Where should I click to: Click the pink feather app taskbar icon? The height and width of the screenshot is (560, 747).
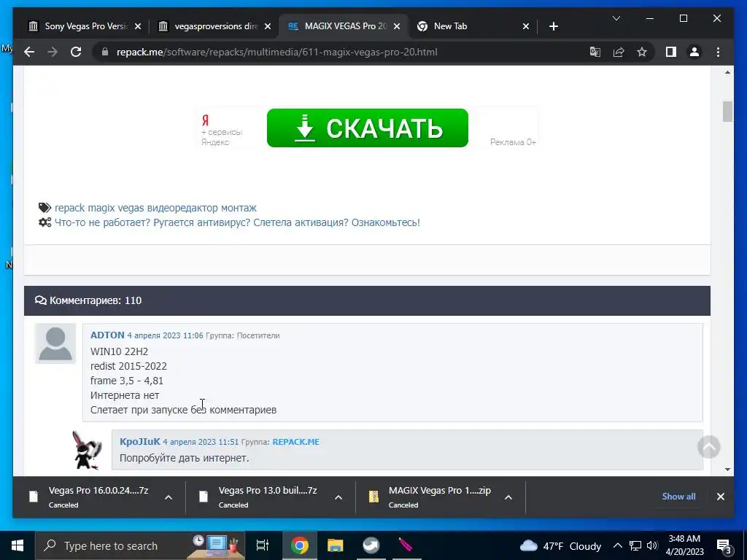pos(406,545)
